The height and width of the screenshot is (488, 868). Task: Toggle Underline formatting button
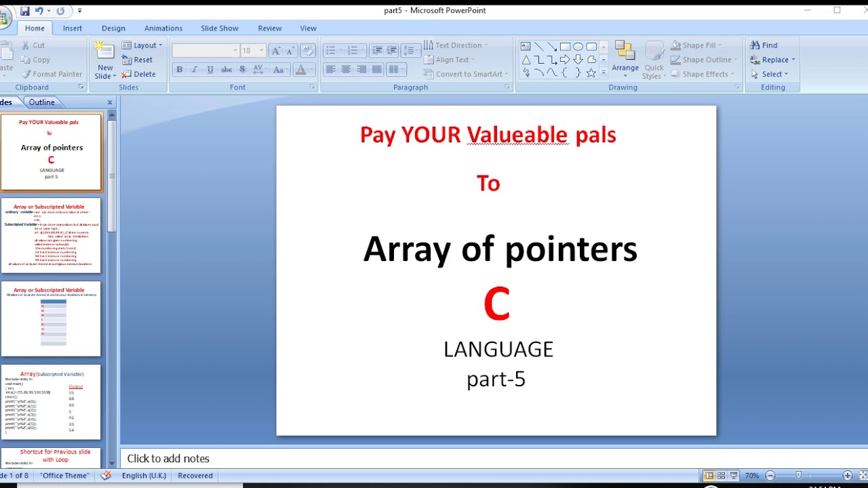pyautogui.click(x=210, y=70)
